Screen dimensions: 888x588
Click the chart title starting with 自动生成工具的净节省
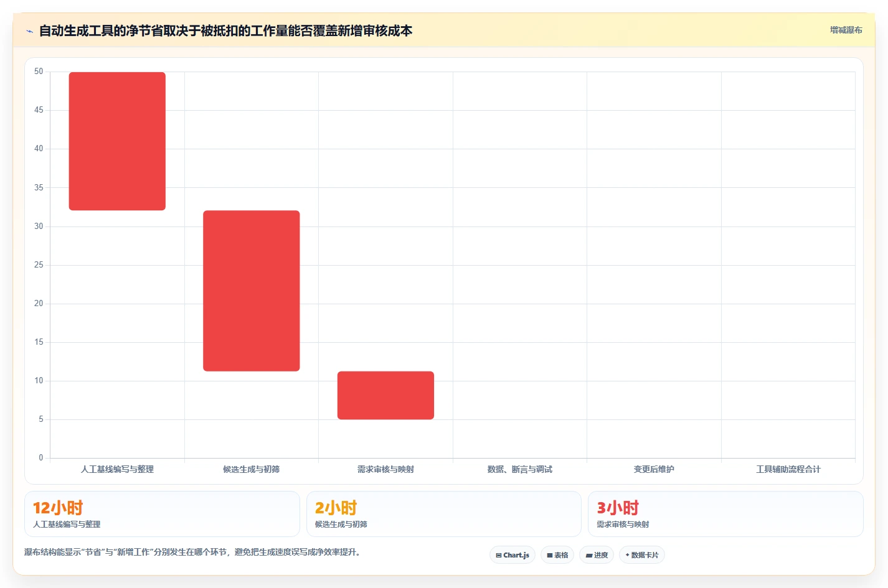click(225, 30)
